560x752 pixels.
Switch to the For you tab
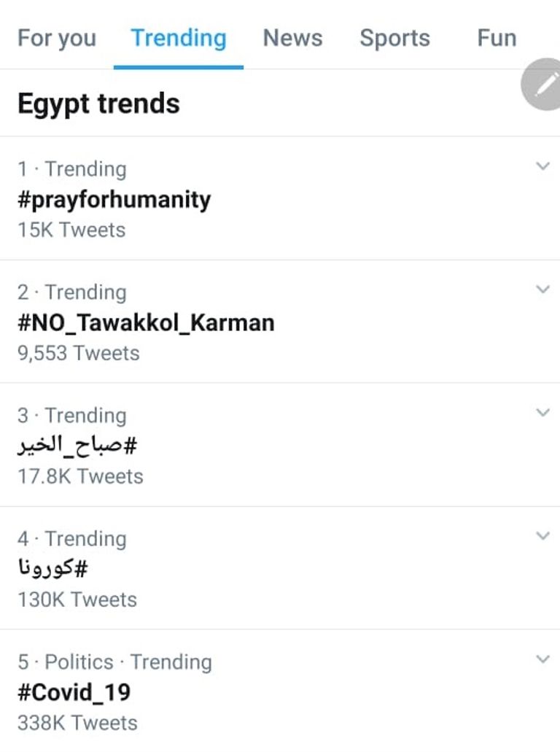tap(57, 38)
